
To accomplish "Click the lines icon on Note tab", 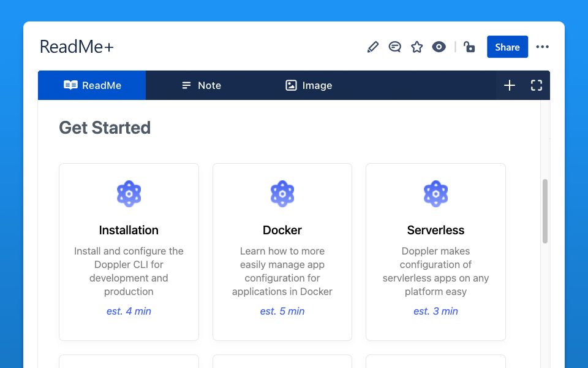I will (186, 86).
